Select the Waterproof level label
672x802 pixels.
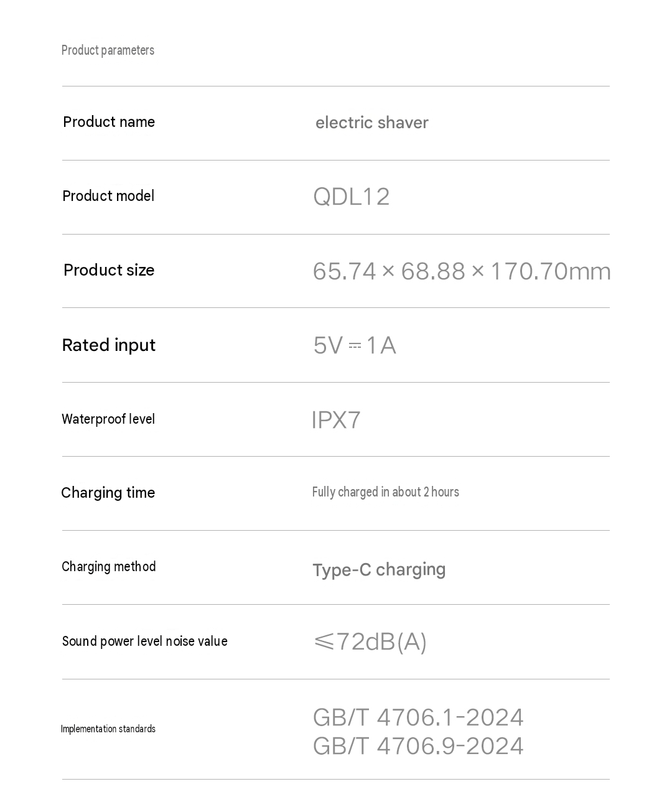tap(108, 419)
